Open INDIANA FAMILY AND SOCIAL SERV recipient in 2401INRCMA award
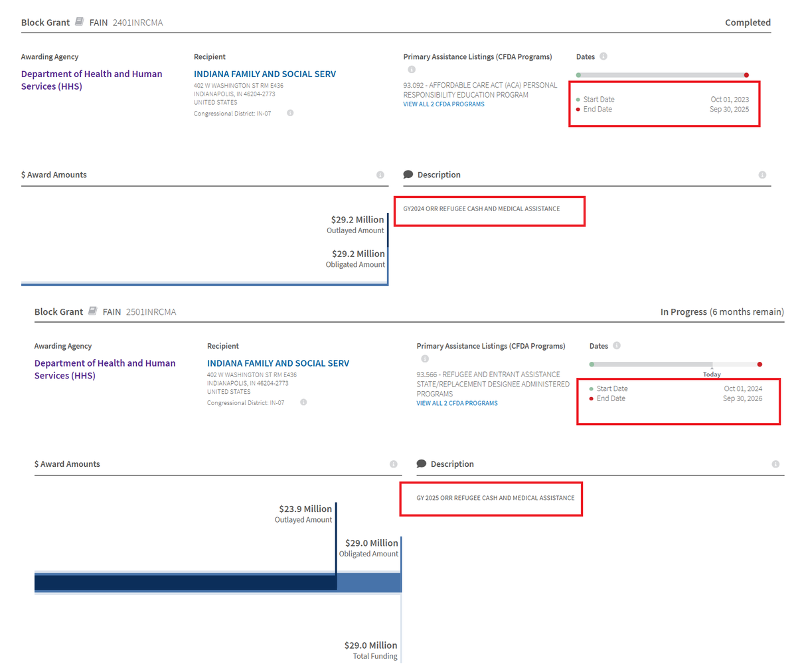This screenshot has width=796, height=672. (265, 74)
